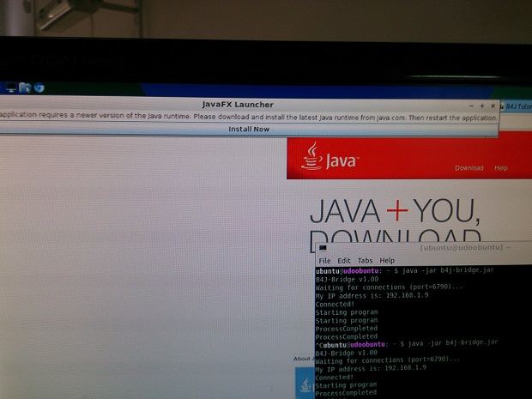532x399 pixels.
Task: Open the monitor icon in the taskbar
Action: (x=11, y=88)
